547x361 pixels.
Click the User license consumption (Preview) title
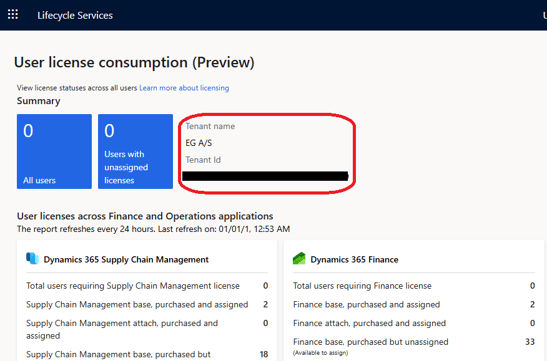(134, 63)
